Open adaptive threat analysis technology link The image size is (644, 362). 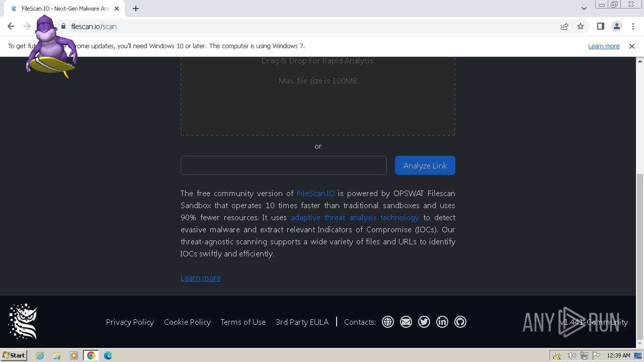[x=355, y=217]
